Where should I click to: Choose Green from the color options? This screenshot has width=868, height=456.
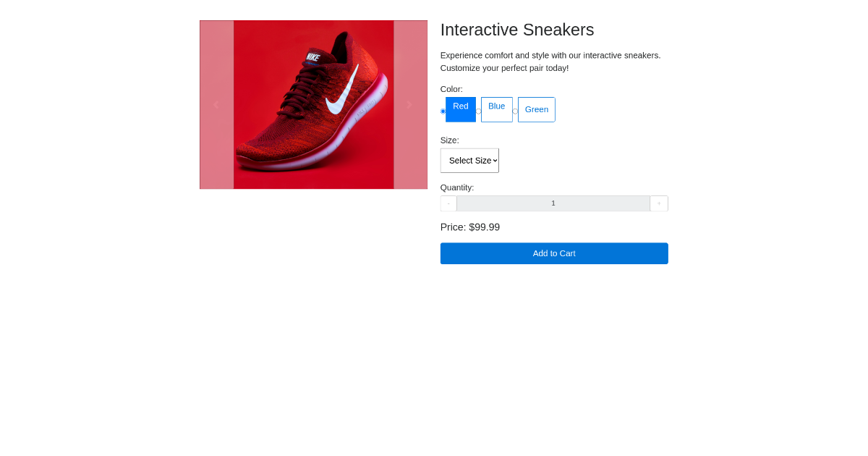[x=536, y=109]
